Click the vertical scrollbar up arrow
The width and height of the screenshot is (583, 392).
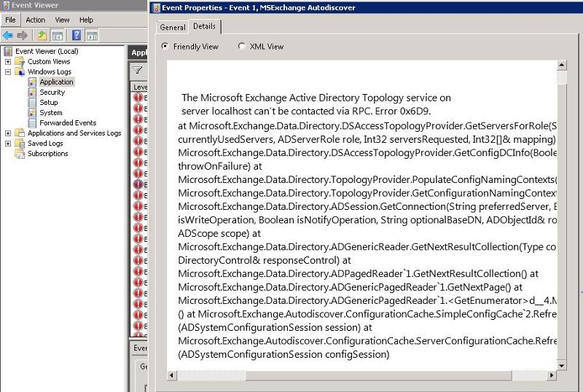point(561,65)
